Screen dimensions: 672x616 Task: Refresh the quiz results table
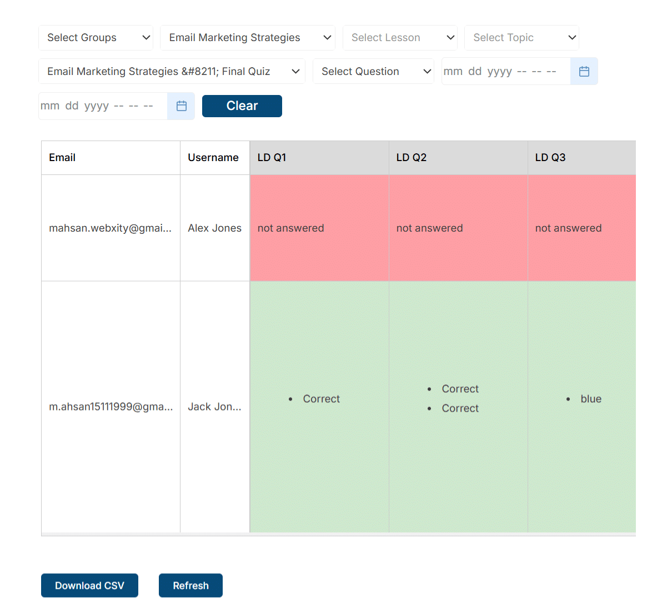click(x=190, y=585)
